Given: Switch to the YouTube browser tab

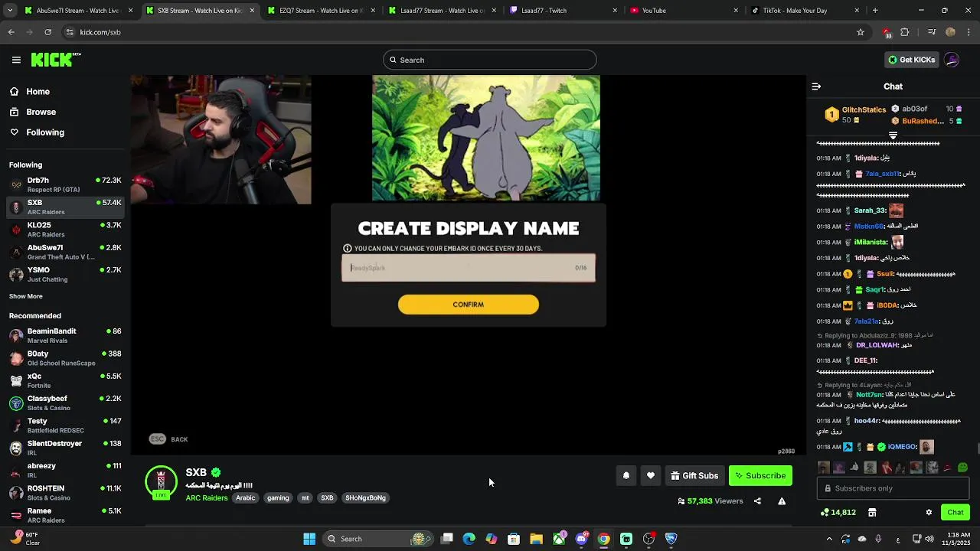Looking at the screenshot, I should click(684, 11).
